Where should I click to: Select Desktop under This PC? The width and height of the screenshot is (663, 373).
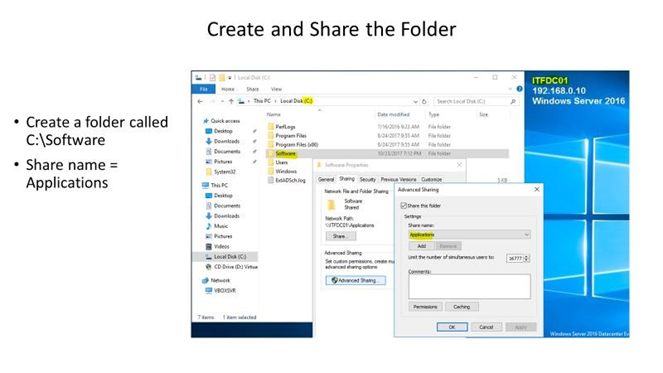tap(223, 195)
